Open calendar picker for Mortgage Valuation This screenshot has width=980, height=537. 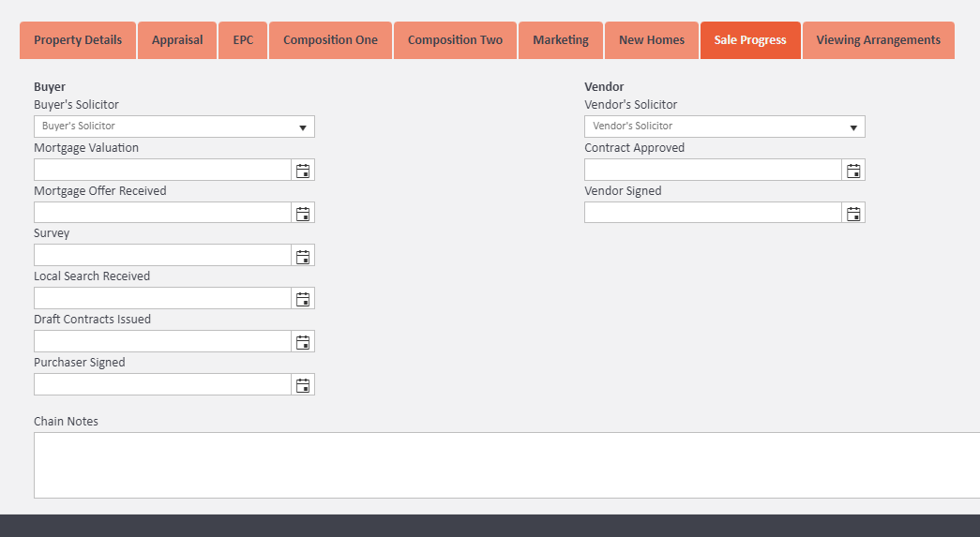click(303, 171)
